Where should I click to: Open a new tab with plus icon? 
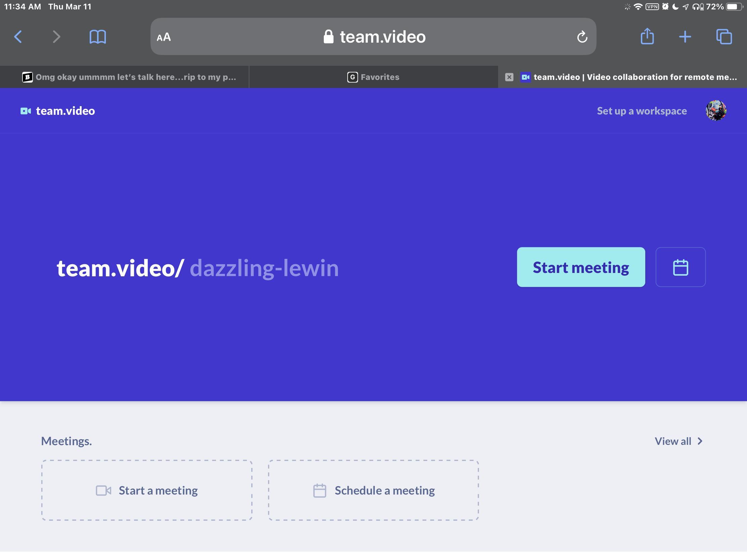[x=685, y=37]
